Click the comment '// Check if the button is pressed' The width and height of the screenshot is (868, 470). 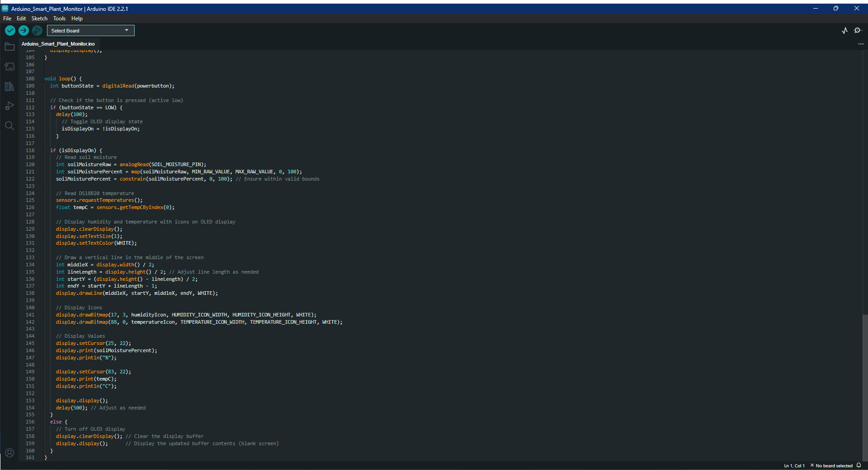117,100
